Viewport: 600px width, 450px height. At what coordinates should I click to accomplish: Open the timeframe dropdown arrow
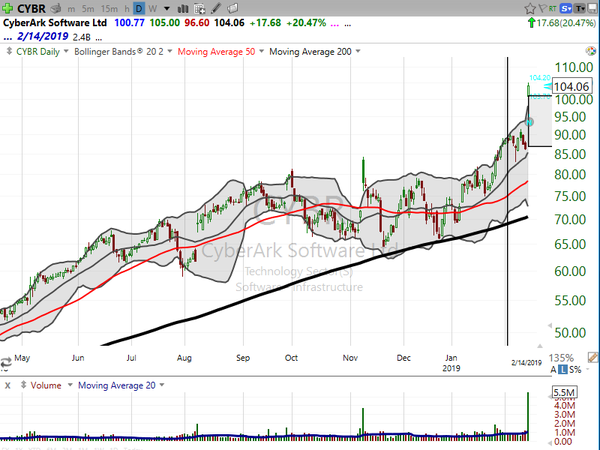pos(167,8)
